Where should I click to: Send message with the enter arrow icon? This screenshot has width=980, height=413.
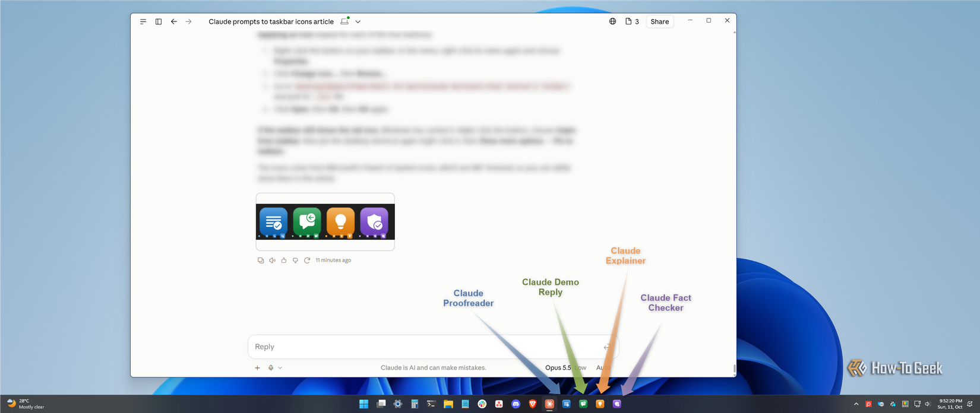click(x=606, y=347)
